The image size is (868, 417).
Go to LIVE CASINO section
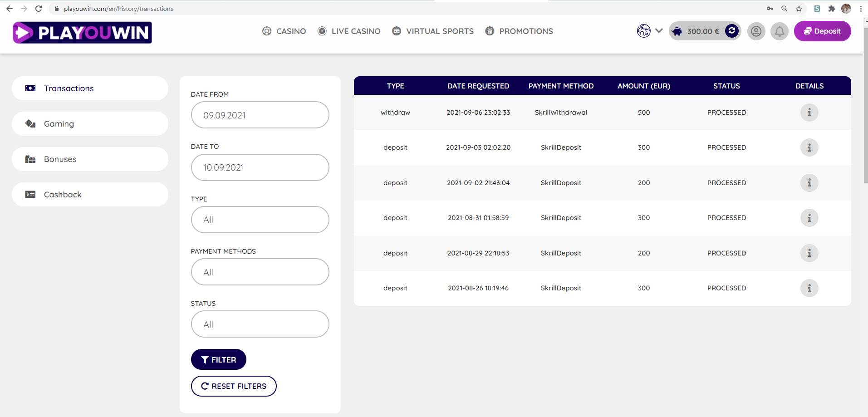349,31
